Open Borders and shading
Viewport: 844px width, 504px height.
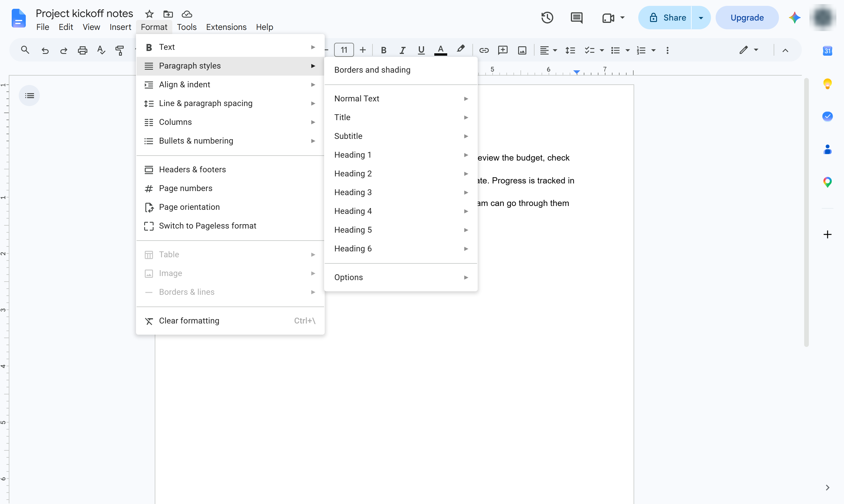tap(401, 70)
